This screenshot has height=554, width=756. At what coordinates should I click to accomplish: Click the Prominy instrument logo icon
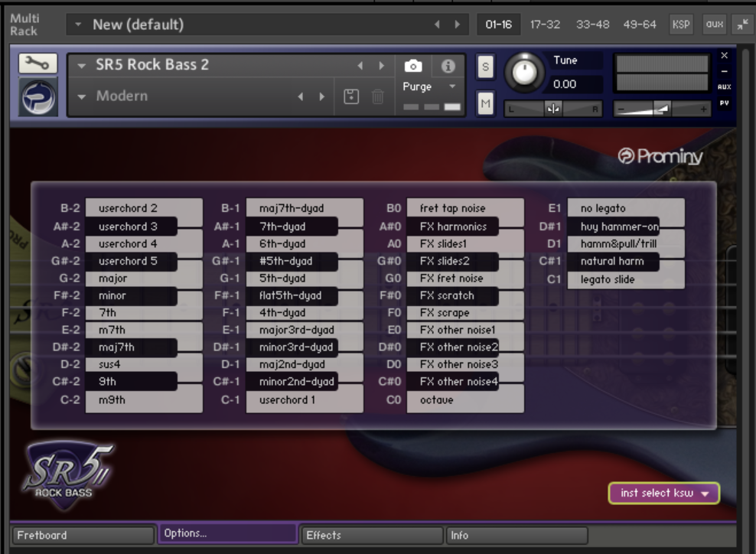pos(38,97)
